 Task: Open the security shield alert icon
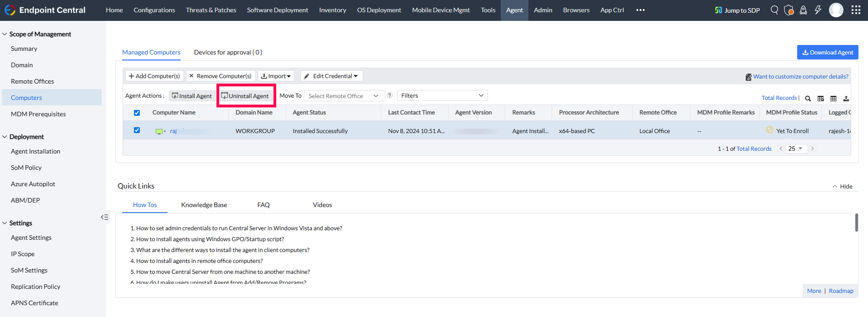tap(789, 10)
